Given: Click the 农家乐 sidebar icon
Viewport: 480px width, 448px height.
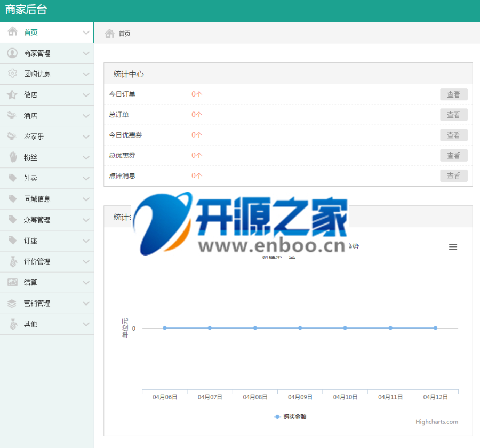Looking at the screenshot, I should [x=12, y=136].
